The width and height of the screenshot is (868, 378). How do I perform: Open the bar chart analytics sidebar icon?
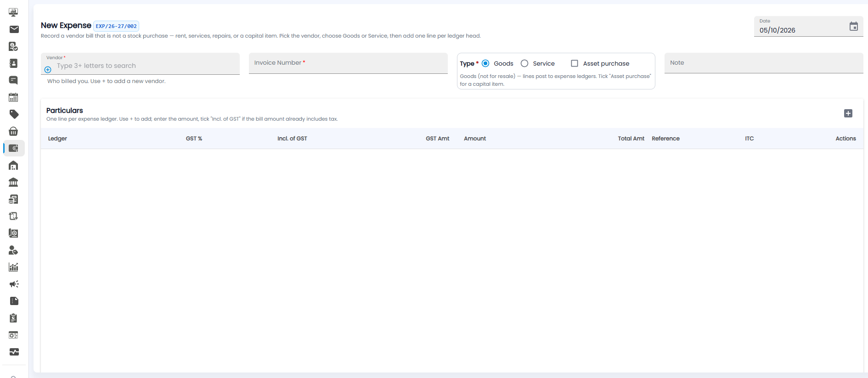tap(14, 267)
